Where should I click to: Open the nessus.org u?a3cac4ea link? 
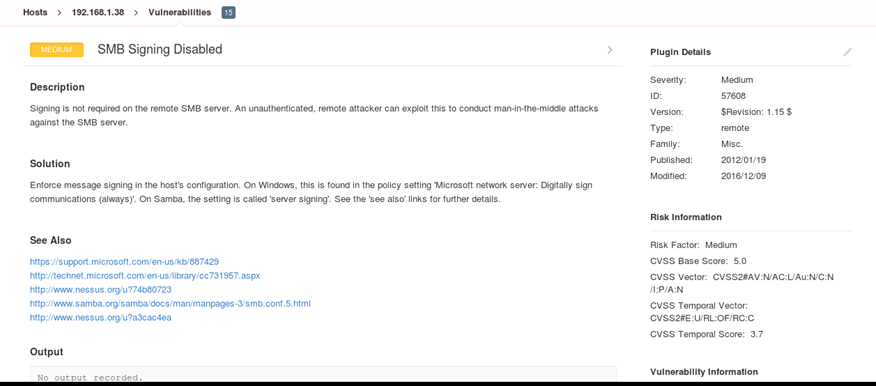point(101,318)
